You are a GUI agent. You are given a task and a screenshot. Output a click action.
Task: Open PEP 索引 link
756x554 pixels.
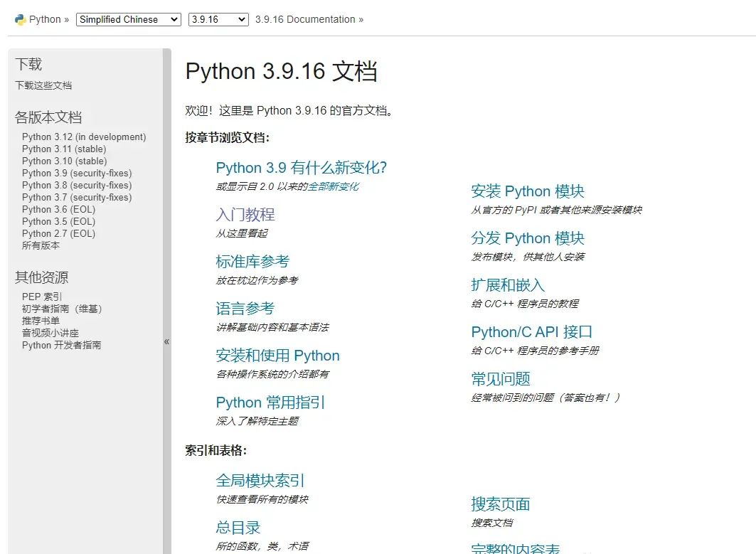pos(42,297)
